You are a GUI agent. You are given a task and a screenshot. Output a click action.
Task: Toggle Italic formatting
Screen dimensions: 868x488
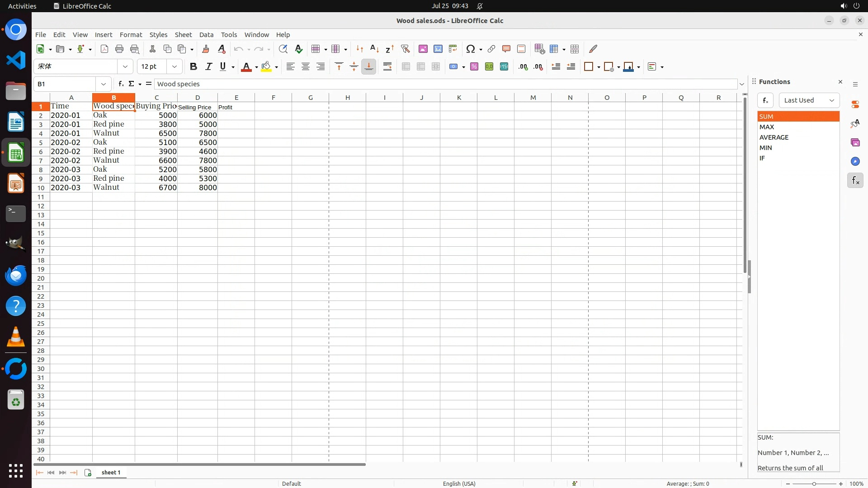[x=208, y=66]
